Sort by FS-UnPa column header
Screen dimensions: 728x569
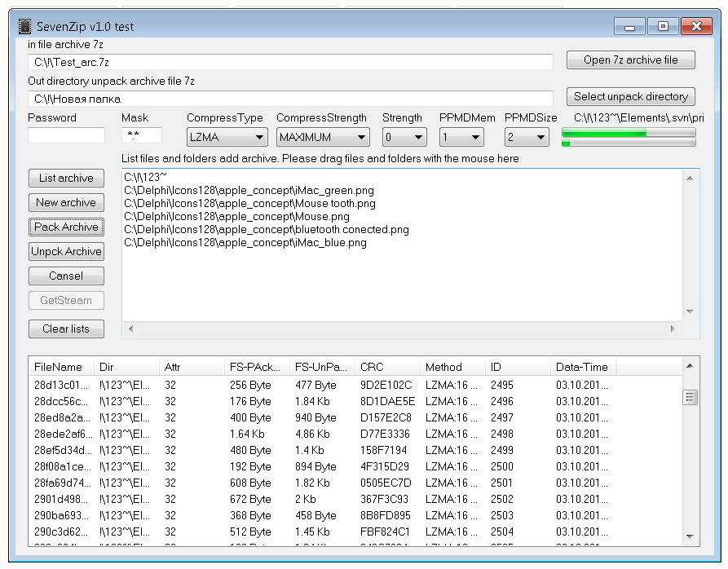(x=322, y=367)
